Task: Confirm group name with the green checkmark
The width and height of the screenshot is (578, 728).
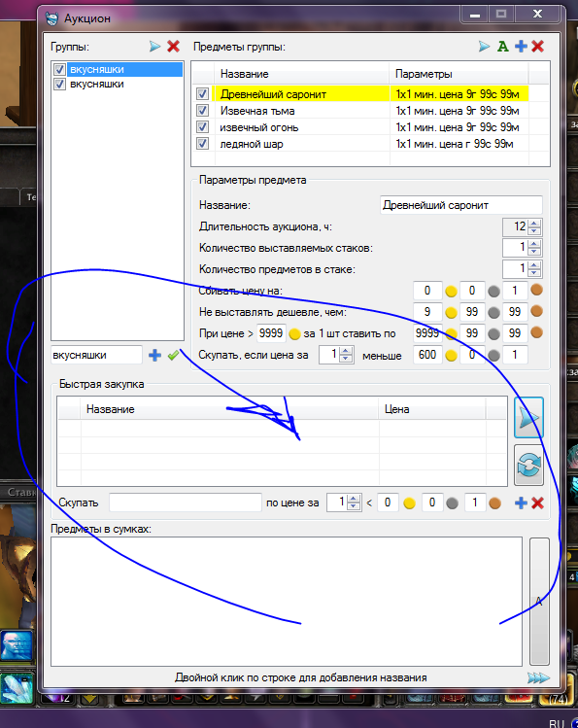Action: pos(173,356)
